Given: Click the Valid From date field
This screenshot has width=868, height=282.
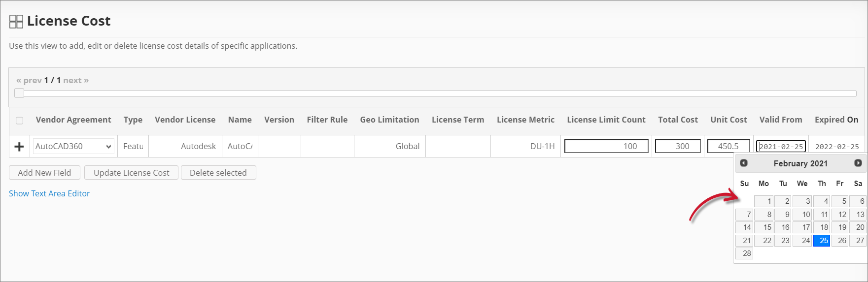Looking at the screenshot, I should point(781,147).
